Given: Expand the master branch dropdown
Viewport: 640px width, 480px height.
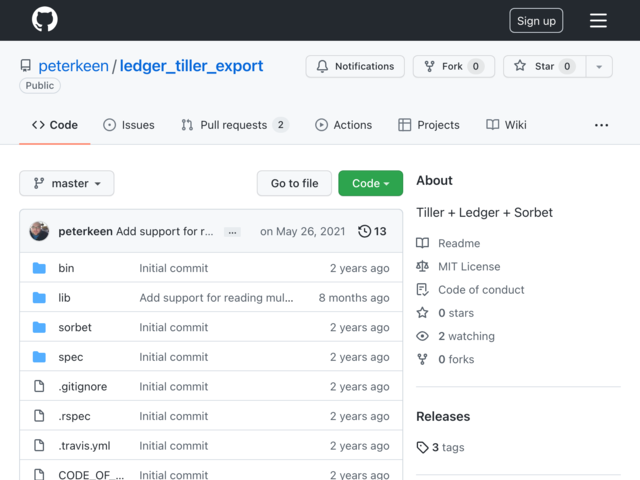Looking at the screenshot, I should click(67, 183).
